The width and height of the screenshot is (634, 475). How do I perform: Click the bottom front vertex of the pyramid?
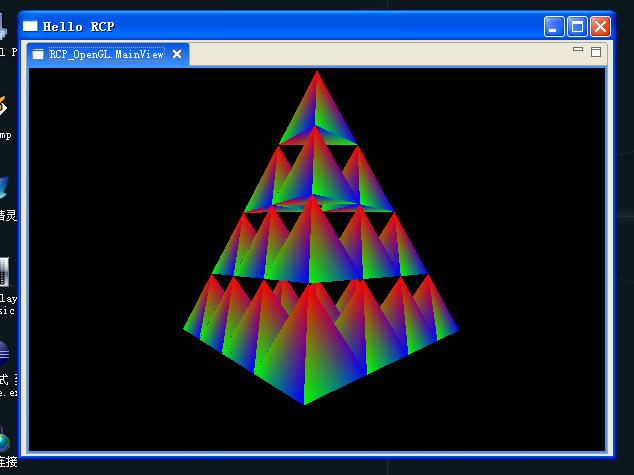point(304,403)
